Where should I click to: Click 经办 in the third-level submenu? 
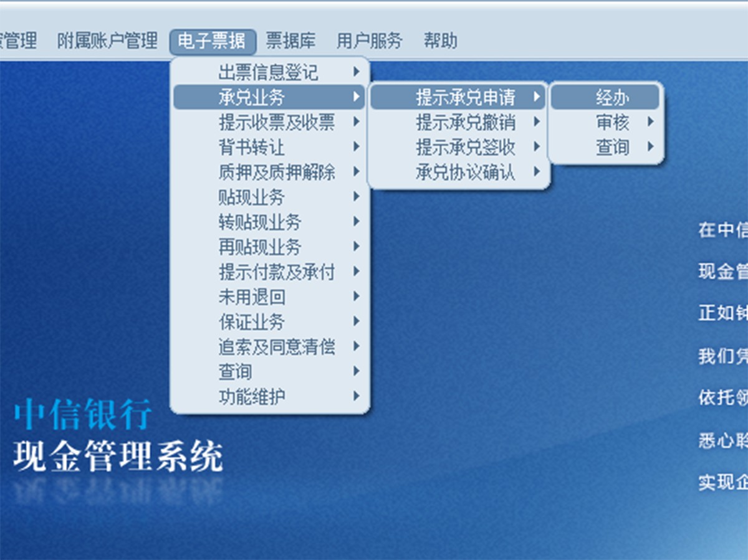click(605, 97)
